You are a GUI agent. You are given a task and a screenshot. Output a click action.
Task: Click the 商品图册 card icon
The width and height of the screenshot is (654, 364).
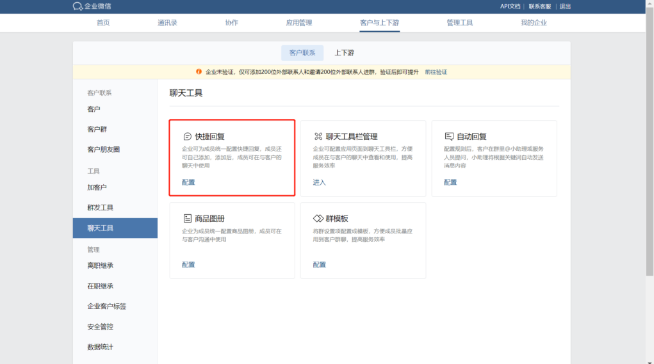click(x=188, y=218)
